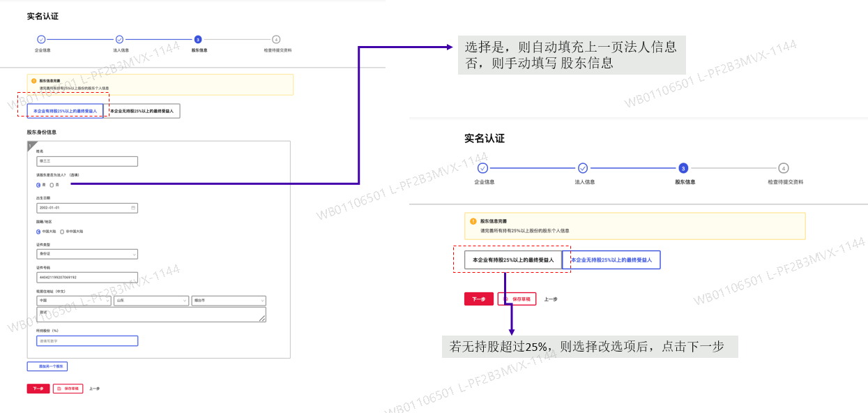Select 是 for shareholder is legal person

pyautogui.click(x=38, y=185)
